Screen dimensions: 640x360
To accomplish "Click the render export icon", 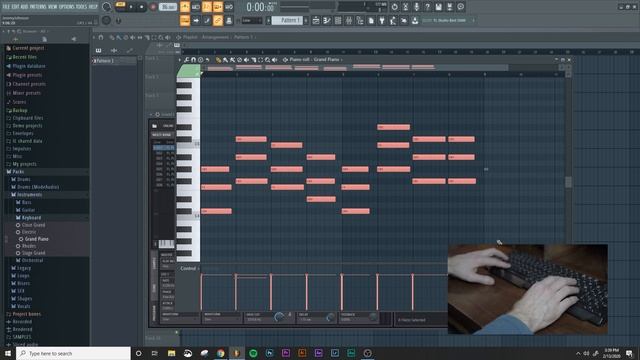I will 449,7.
